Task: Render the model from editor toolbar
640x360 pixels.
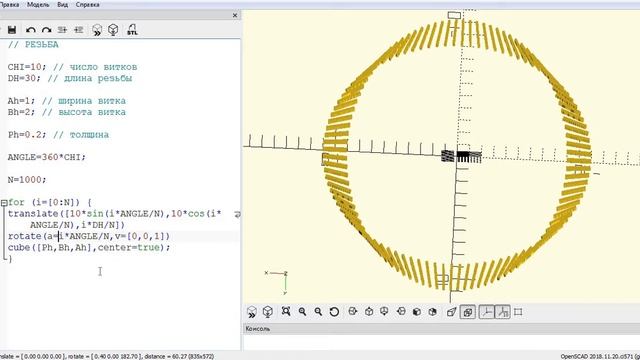Action: 113,30
